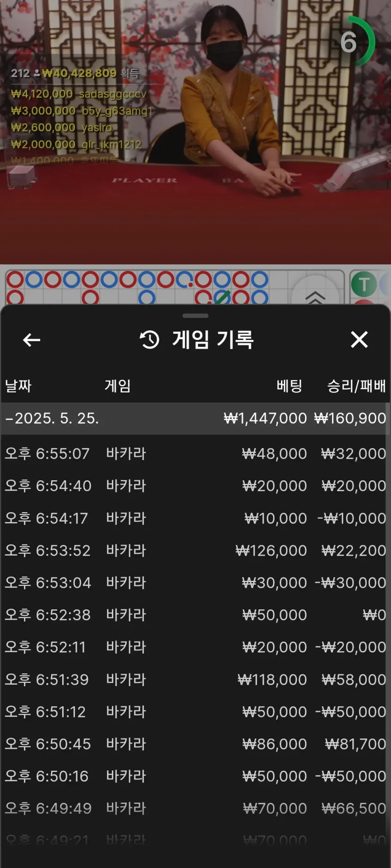Select the 오후 6:51:39 row with ₩118,000 bet
Screen dimensions: 391x868
pyautogui.click(x=195, y=680)
